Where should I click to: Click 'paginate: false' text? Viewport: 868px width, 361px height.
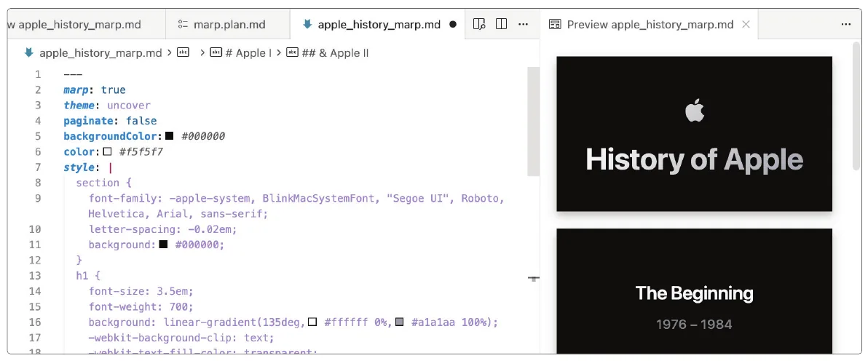[x=110, y=121]
